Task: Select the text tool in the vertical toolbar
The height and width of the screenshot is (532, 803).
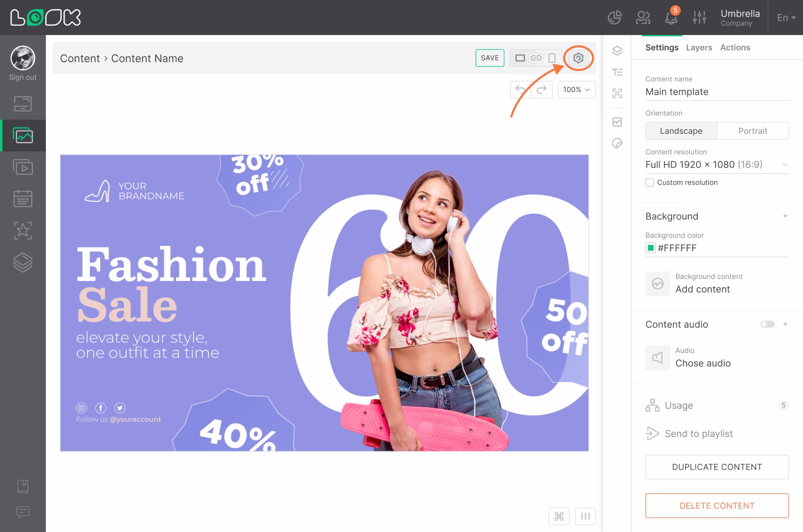Action: point(617,72)
